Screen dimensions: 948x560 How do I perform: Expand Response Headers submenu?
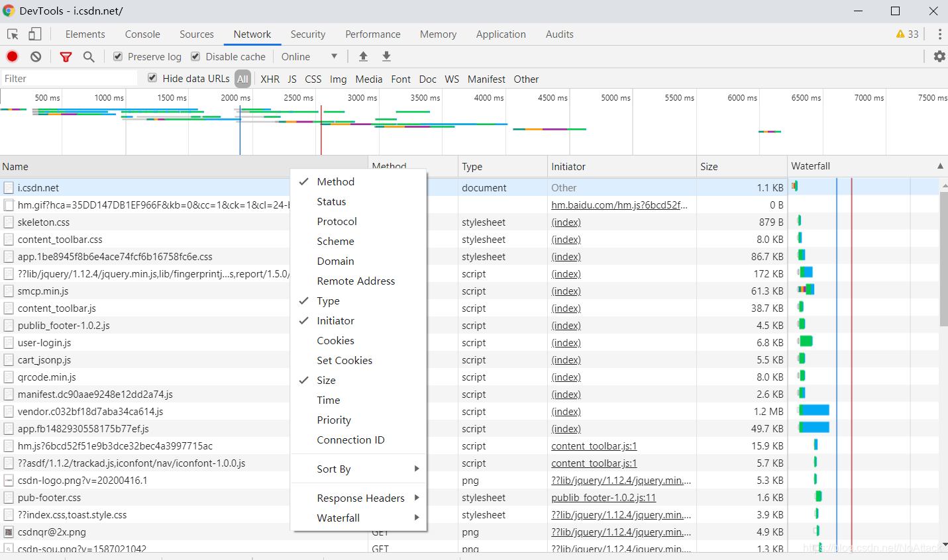[x=358, y=498]
